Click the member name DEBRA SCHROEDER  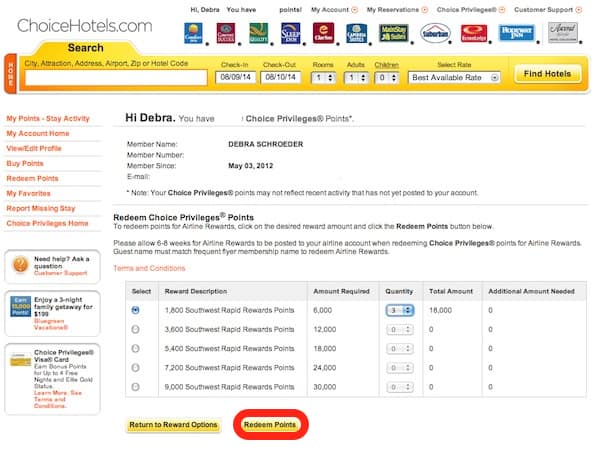266,144
